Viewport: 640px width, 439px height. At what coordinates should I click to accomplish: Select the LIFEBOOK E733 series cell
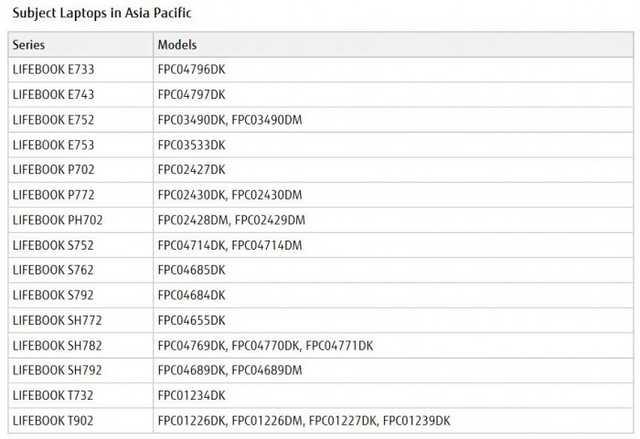53,70
